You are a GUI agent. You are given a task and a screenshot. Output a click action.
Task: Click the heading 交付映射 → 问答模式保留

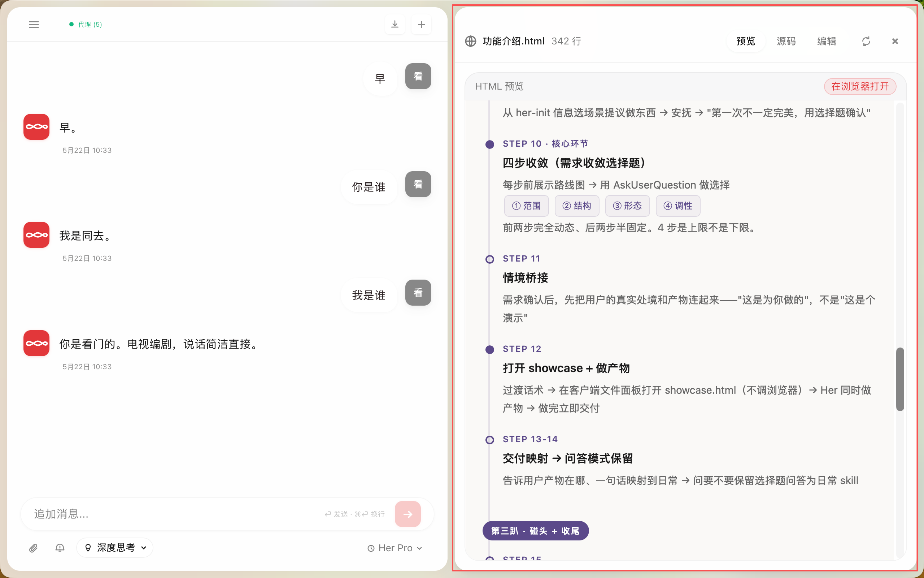567,458
